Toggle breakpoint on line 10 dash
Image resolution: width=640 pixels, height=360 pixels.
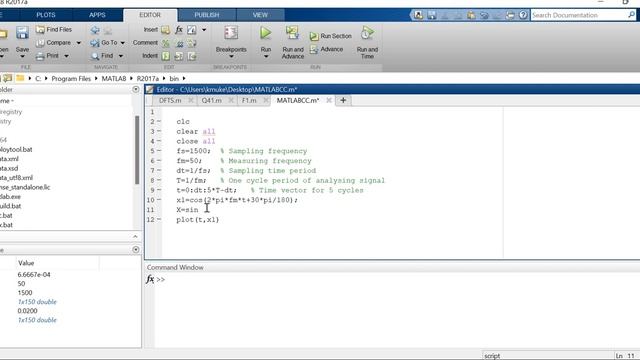[159, 200]
